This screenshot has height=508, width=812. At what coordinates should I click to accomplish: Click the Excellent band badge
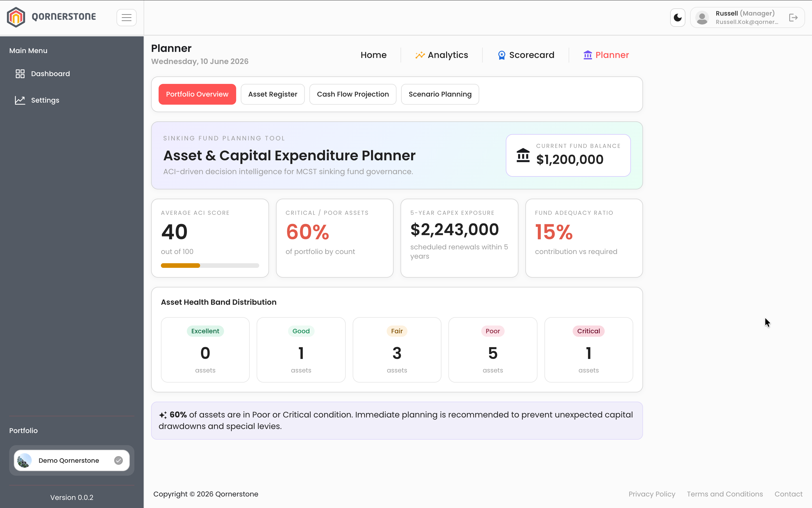pos(205,331)
